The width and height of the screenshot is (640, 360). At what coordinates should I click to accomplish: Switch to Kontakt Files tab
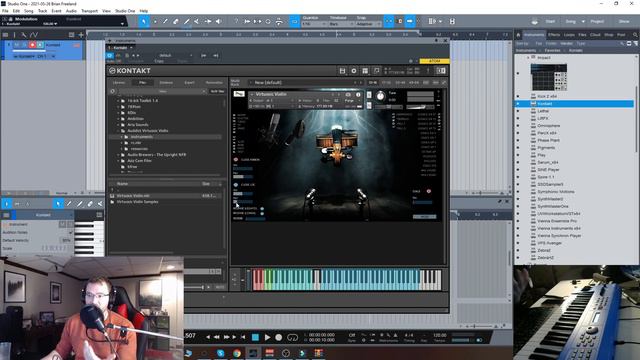coord(142,82)
